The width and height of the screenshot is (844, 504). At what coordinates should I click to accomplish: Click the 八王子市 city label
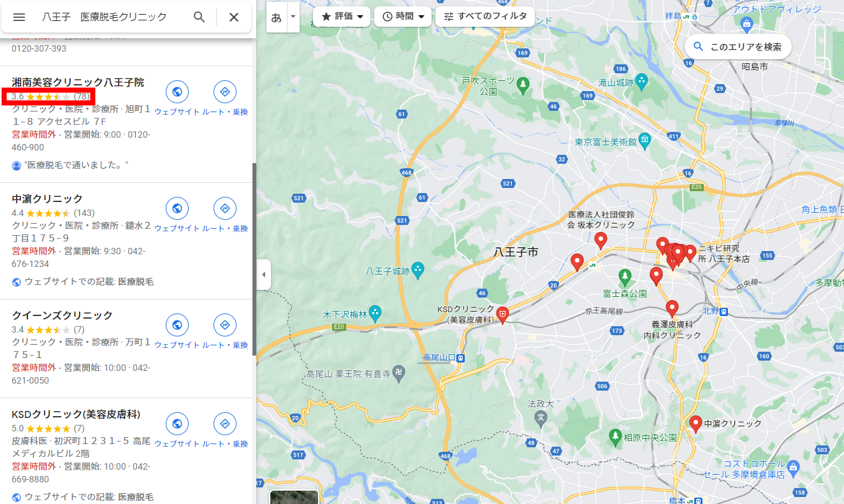pos(516,252)
